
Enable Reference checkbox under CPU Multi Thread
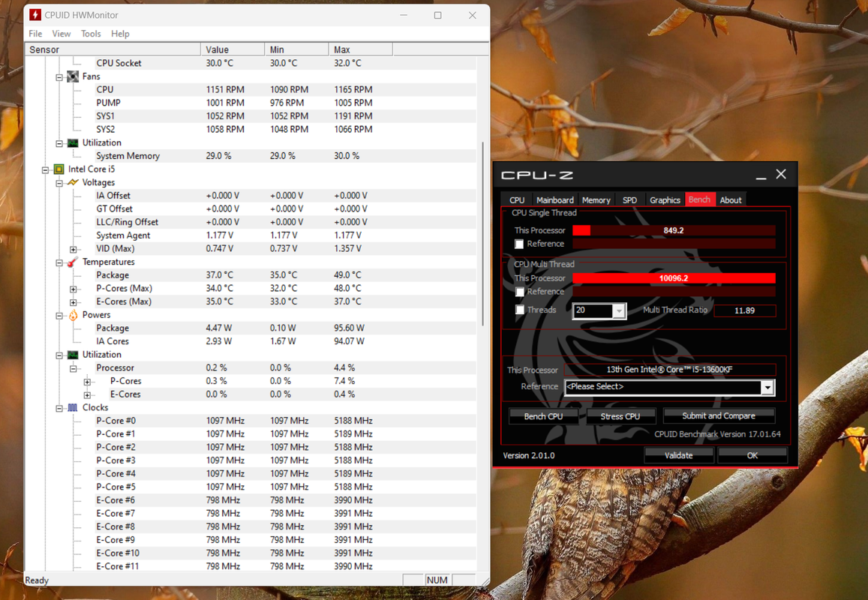coord(520,292)
